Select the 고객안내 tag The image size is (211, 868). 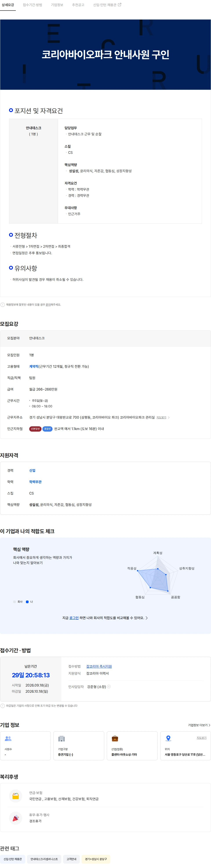click(x=72, y=859)
